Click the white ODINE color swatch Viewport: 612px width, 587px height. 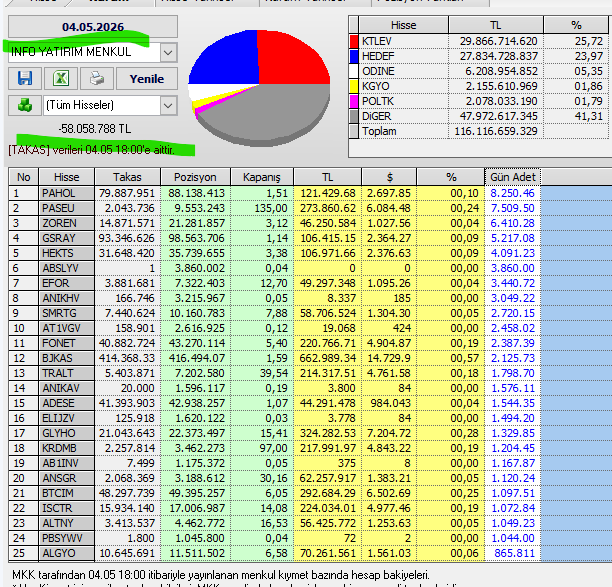click(x=354, y=71)
